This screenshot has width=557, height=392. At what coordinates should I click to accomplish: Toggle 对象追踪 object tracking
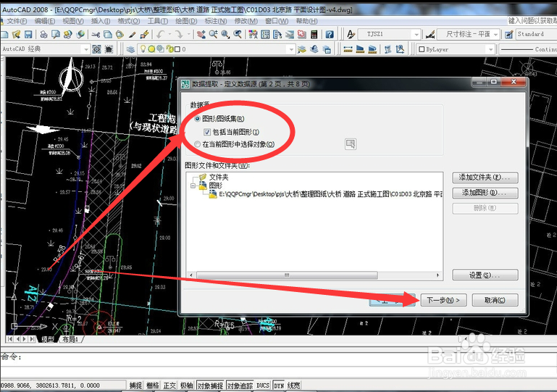(240, 385)
